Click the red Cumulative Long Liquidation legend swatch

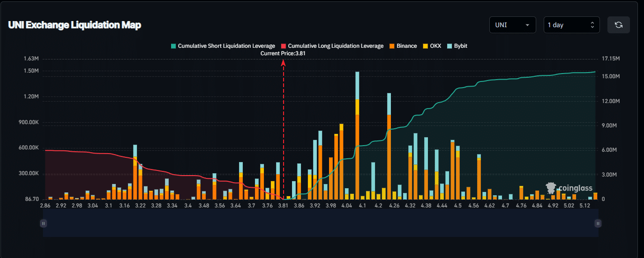[x=283, y=46]
